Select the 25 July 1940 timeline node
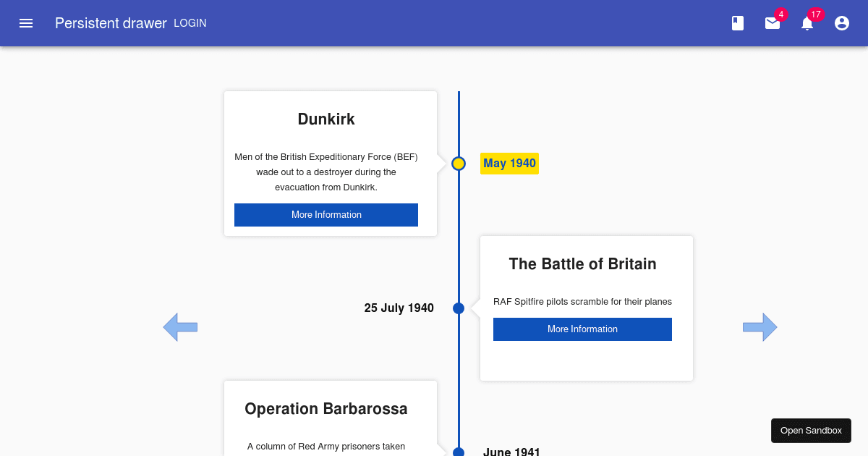Image resolution: width=868 pixels, height=456 pixels. [x=459, y=308]
